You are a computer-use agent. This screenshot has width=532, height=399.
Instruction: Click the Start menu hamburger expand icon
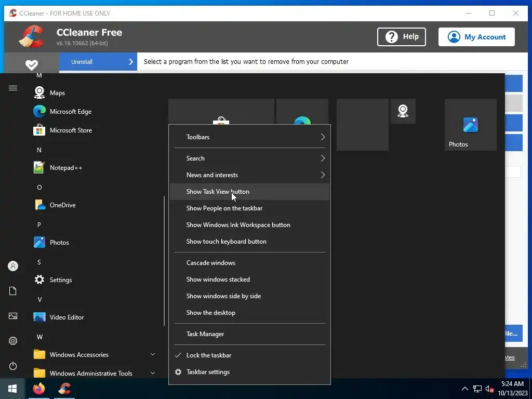13,88
